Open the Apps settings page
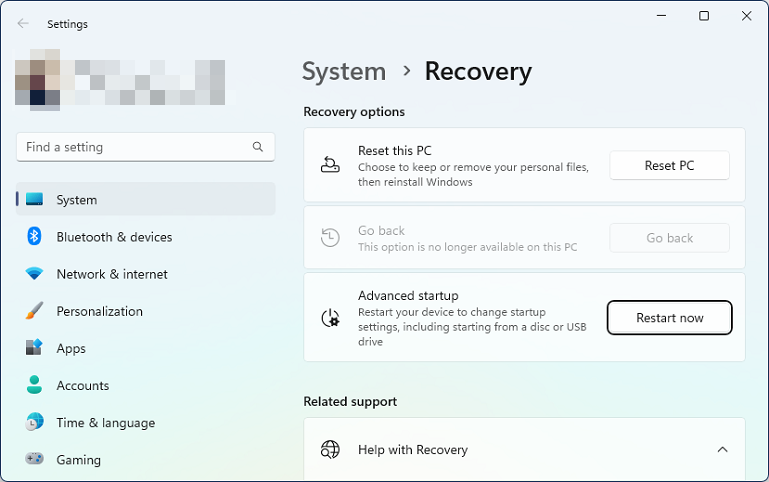The image size is (769, 482). (146, 348)
